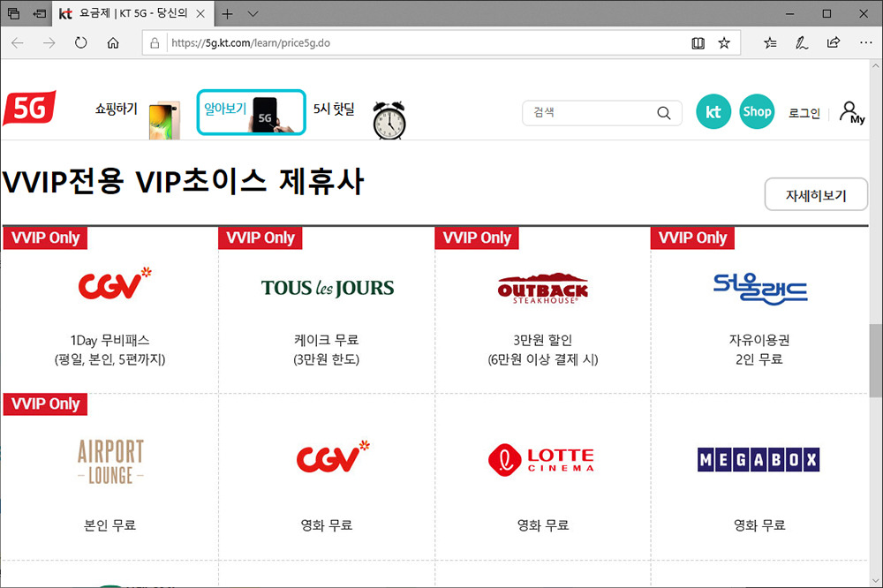Select the 요금제 | KT 5G tab
This screenshot has width=883, height=588.
coord(133,13)
